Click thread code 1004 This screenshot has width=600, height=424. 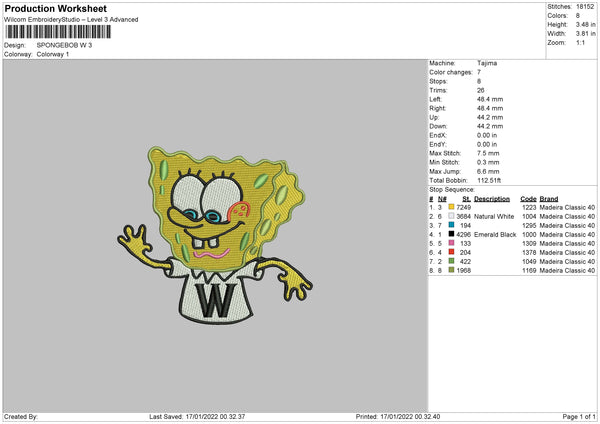529,217
